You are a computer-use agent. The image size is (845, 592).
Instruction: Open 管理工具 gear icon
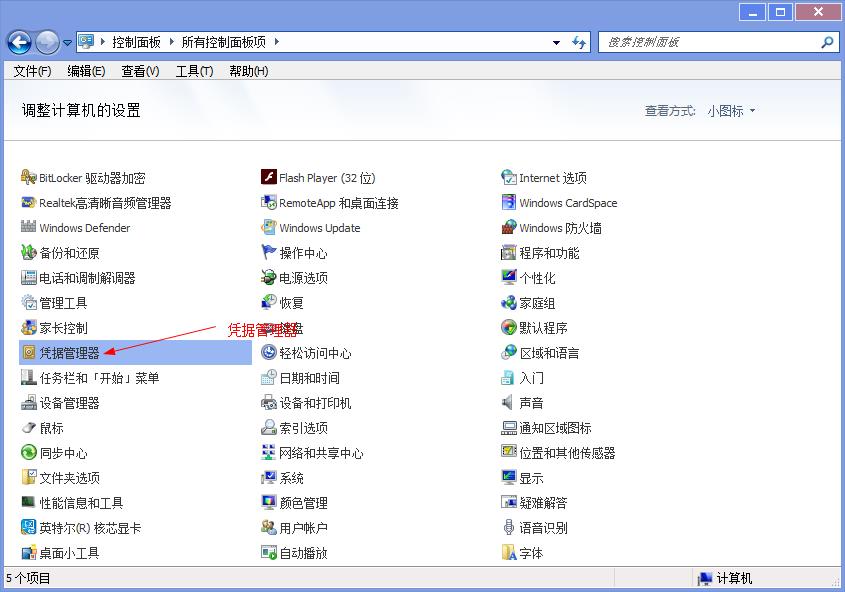pos(29,303)
